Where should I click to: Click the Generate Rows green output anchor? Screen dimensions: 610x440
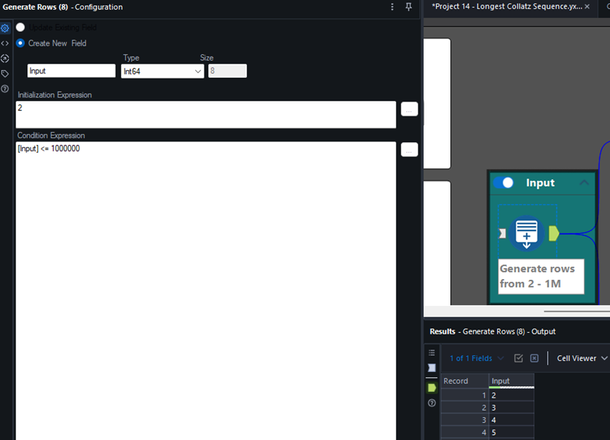554,233
